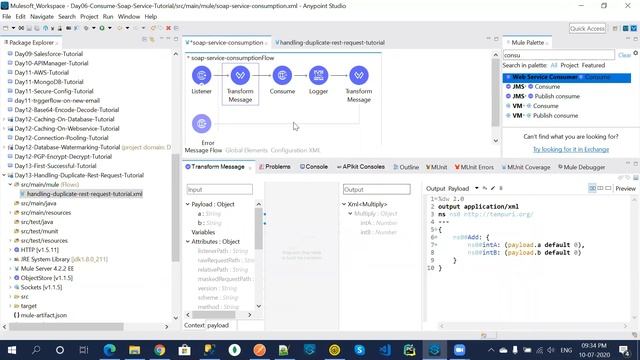Click the delete icon in Output toolbar

click(501, 188)
